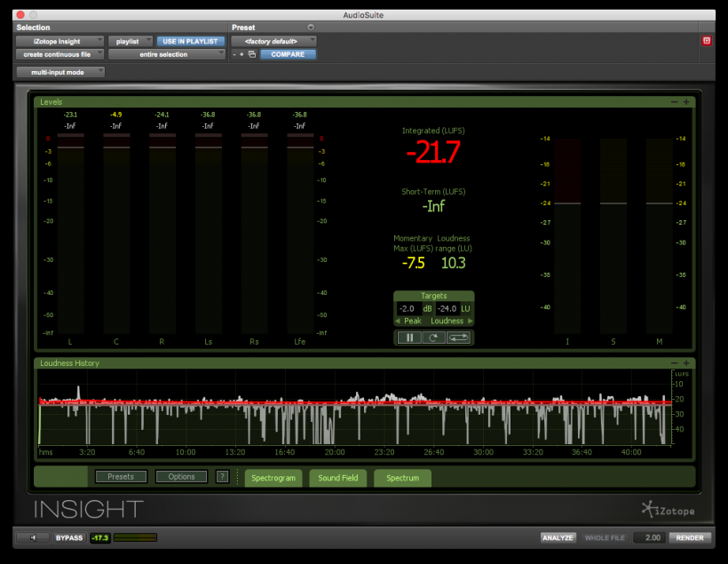Click the loop arrows icon under Targets

[x=459, y=338]
